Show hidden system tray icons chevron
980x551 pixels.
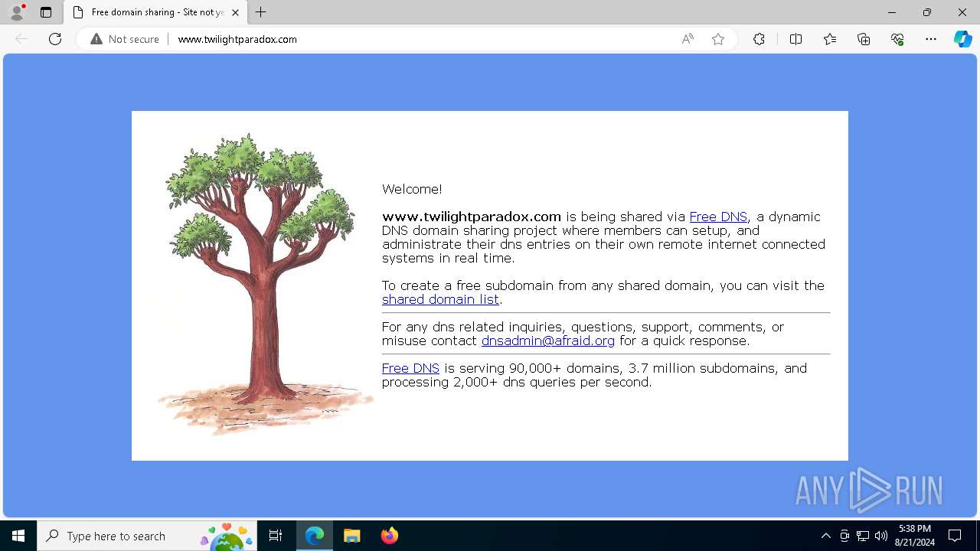(825, 536)
